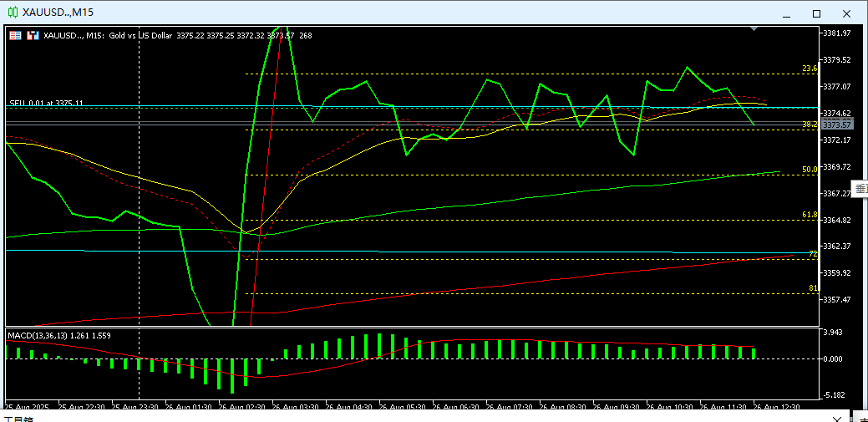
Task: Click MACD scale value -5.182
Action: point(835,395)
